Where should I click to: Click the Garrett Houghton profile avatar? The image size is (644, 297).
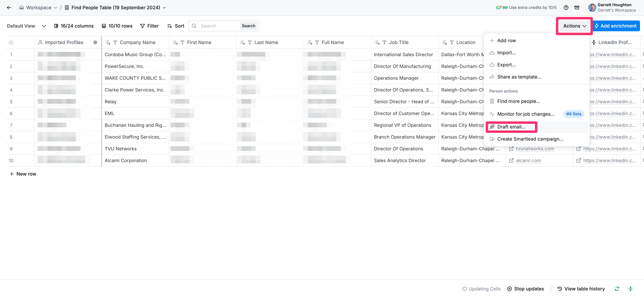592,8
